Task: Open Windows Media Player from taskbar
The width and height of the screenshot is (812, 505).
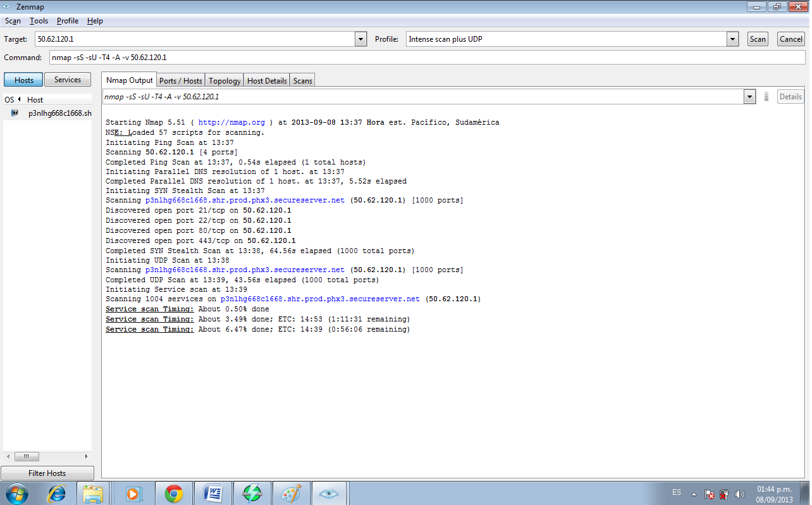Action: (x=133, y=494)
